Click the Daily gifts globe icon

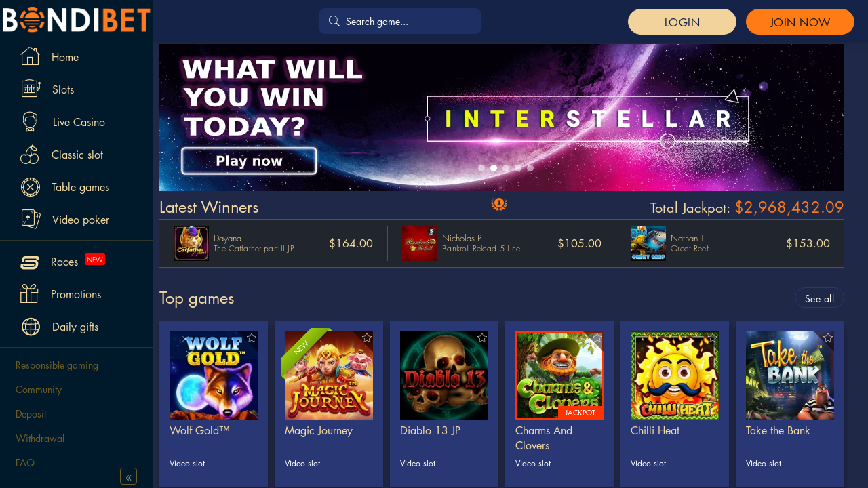(x=31, y=327)
